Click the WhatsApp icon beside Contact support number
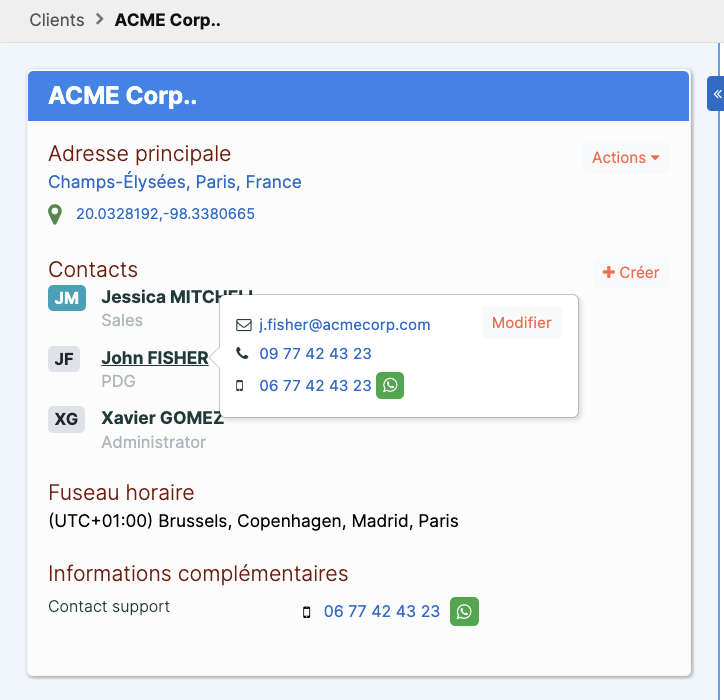Screen dimensions: 724x700 coord(464,611)
